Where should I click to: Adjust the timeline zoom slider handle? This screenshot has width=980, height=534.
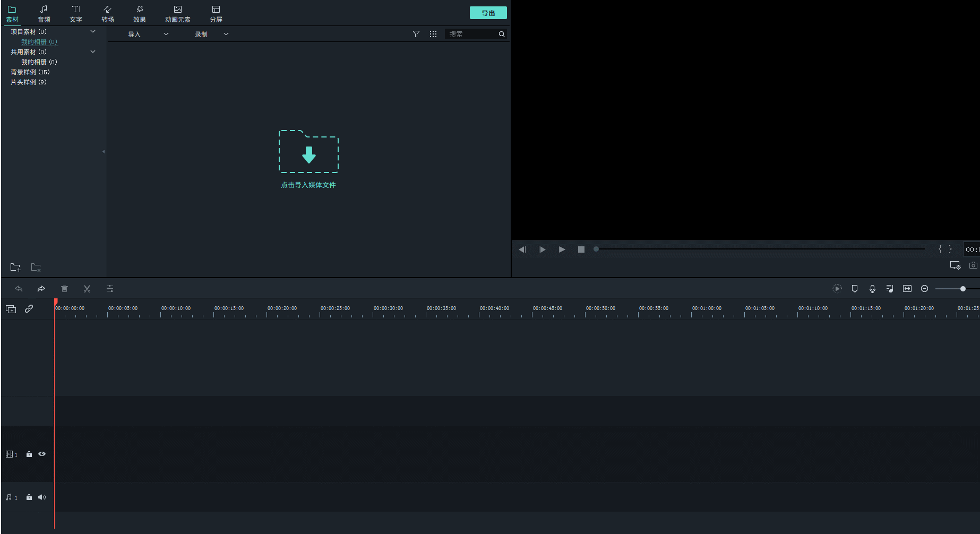pyautogui.click(x=963, y=289)
